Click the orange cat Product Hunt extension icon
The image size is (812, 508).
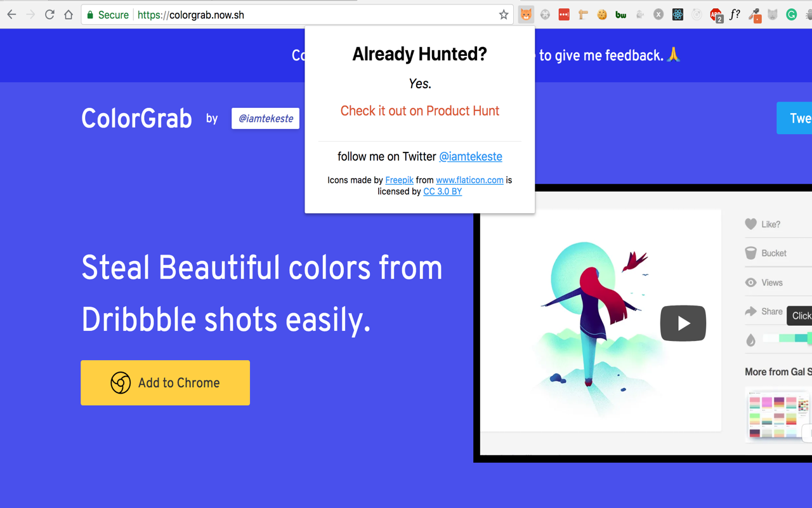click(x=526, y=15)
